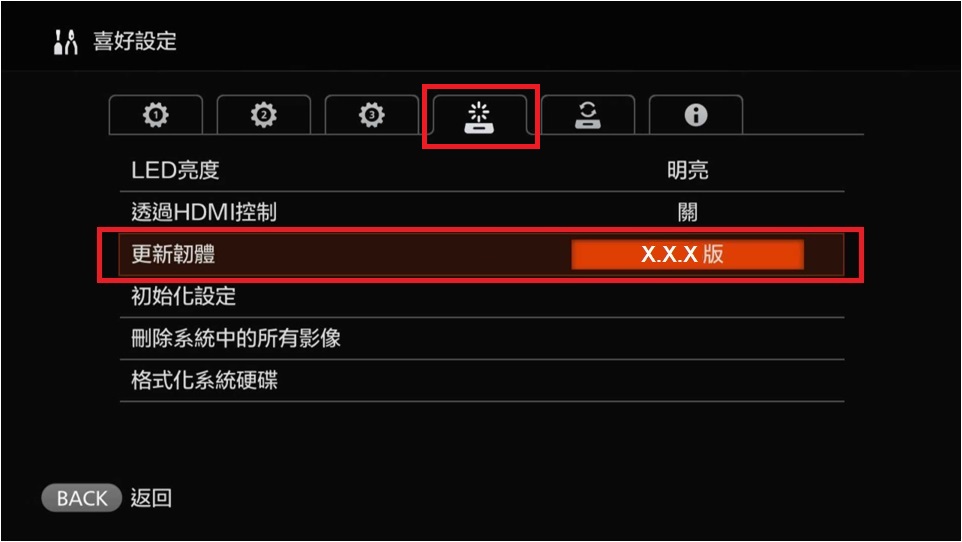Select the LED亮度 setting row
The height and width of the screenshot is (542, 962).
click(x=482, y=171)
